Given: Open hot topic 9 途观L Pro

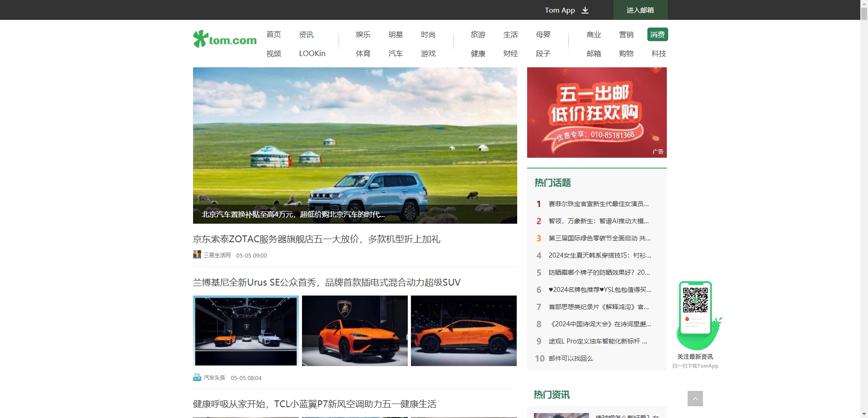Looking at the screenshot, I should pos(598,341).
